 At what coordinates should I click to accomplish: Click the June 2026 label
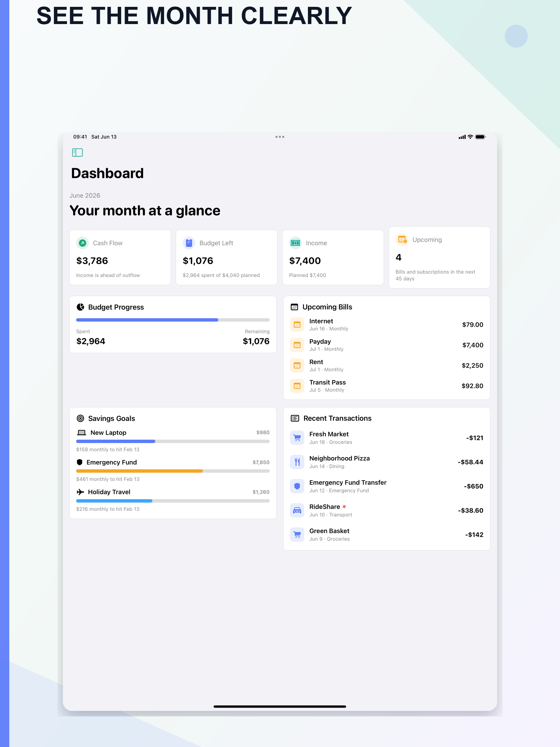[85, 195]
